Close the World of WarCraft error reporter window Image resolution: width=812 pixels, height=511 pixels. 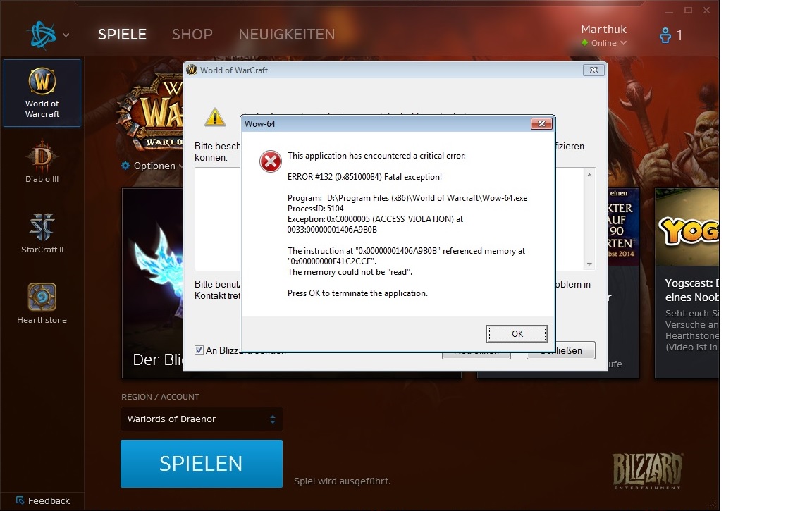point(593,70)
